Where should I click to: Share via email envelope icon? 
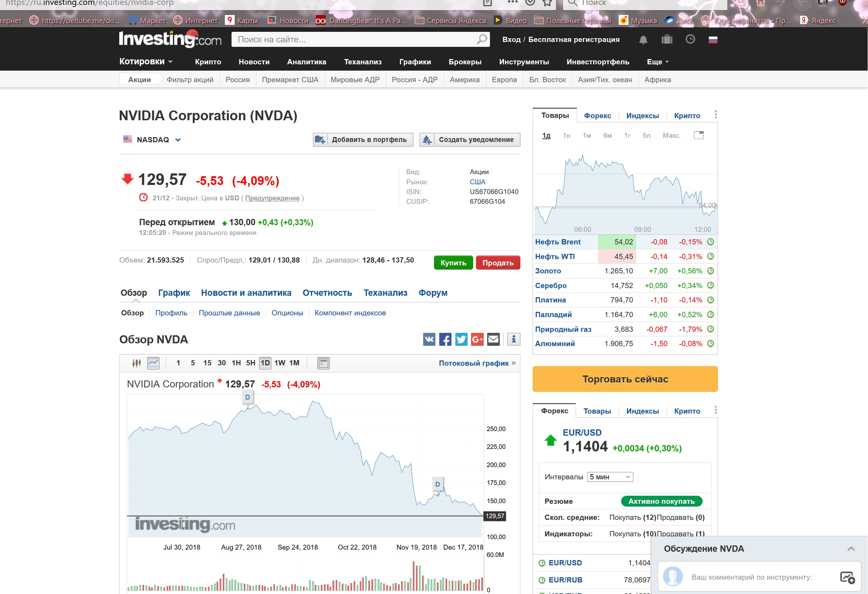(x=493, y=339)
